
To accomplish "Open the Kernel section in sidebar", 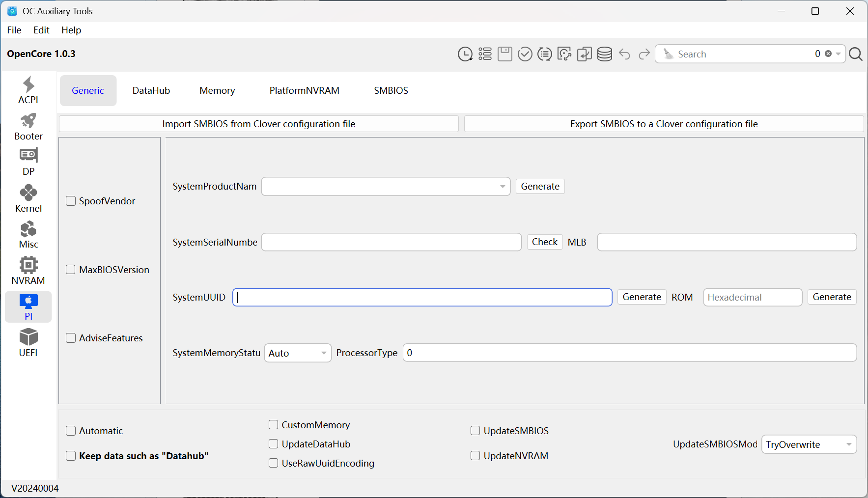I will click(28, 199).
